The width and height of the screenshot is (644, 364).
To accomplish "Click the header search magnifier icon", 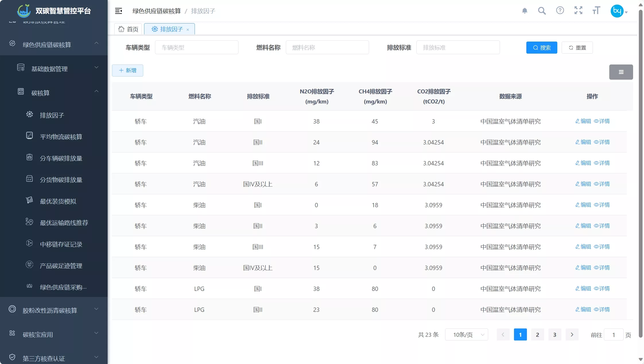I will (542, 11).
